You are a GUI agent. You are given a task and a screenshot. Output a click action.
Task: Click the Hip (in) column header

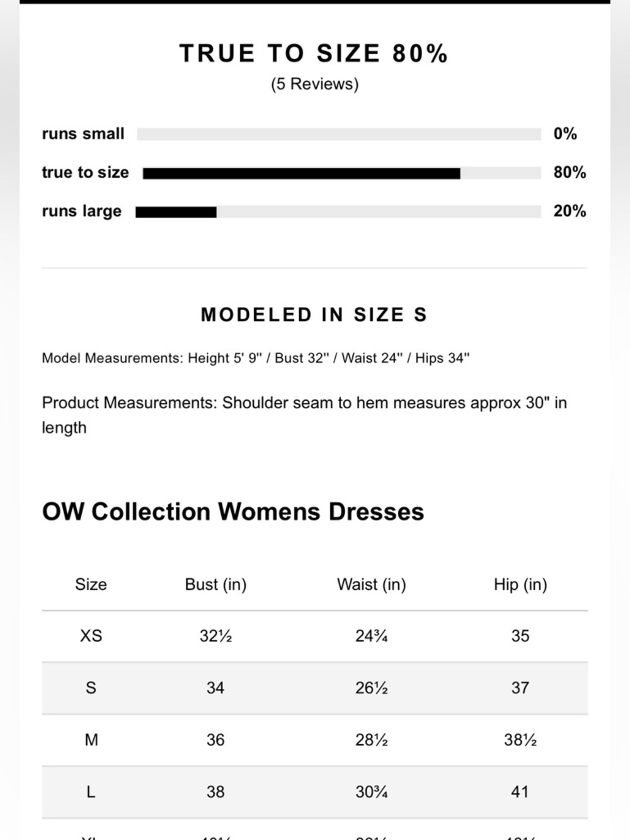[520, 585]
